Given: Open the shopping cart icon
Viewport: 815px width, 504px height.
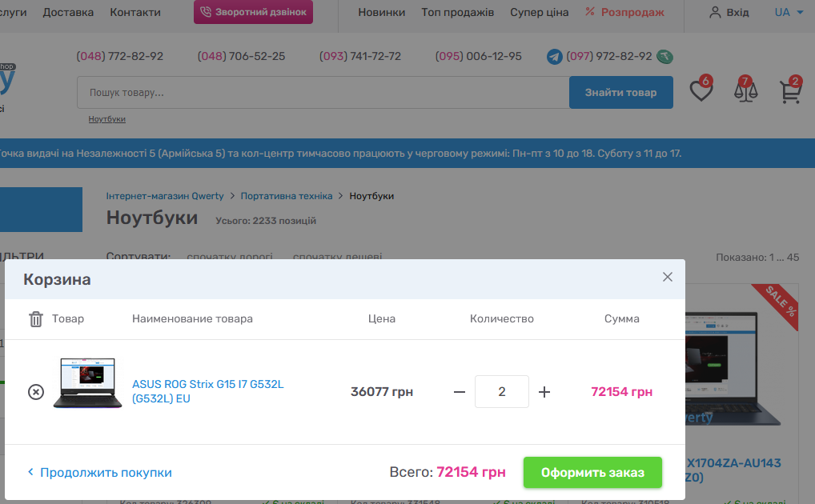Looking at the screenshot, I should pyautogui.click(x=790, y=92).
